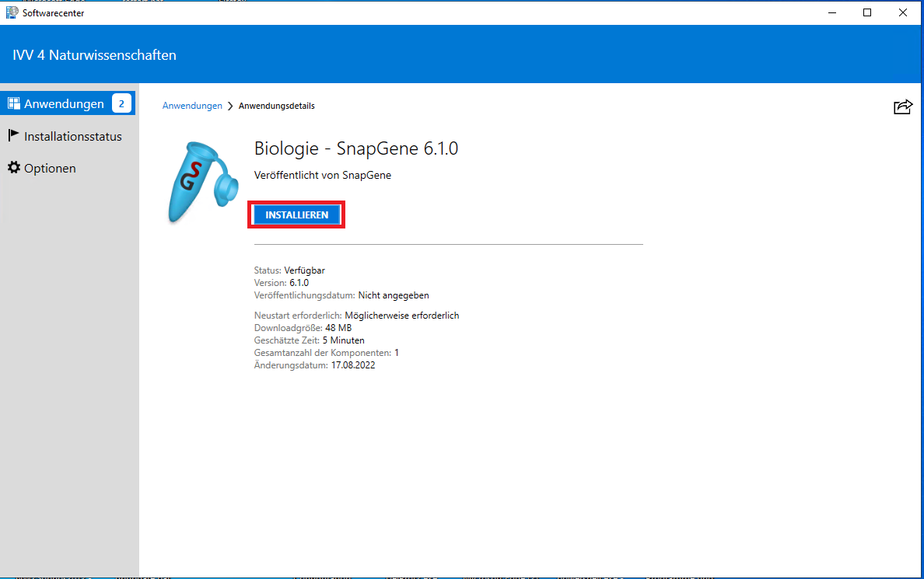This screenshot has width=924, height=579.
Task: Maximize the Softwarecenter window
Action: (x=867, y=12)
